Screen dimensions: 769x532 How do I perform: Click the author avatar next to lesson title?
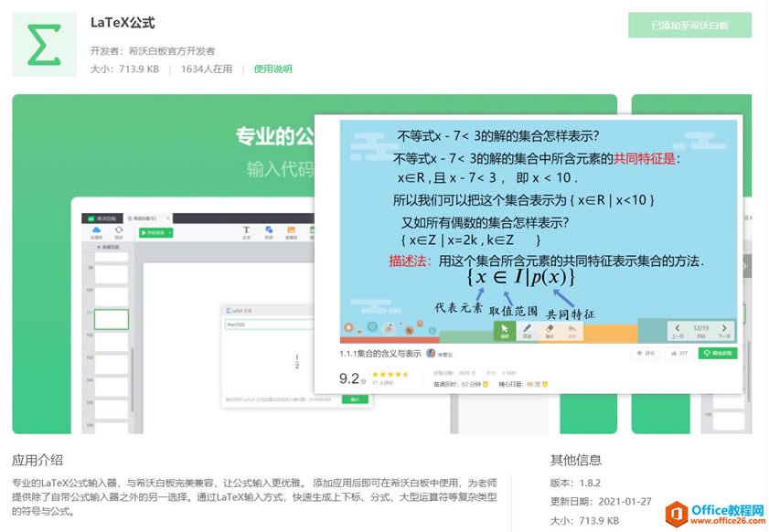431,353
